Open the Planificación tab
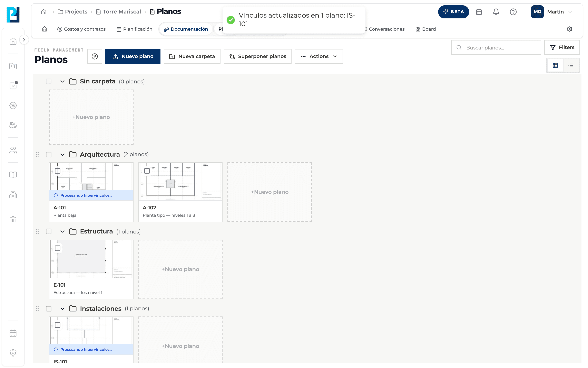Viewport: 588px width, 368px height. pyautogui.click(x=134, y=29)
